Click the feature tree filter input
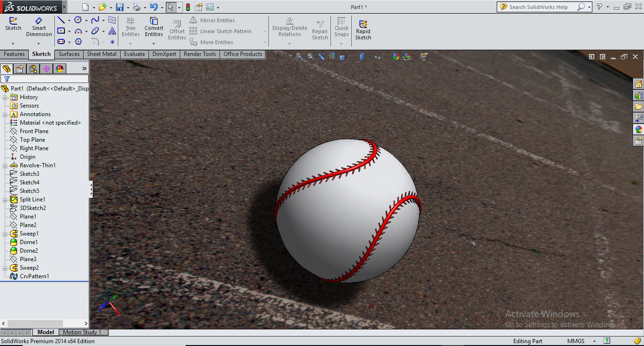Image resolution: width=644 pixels, height=346 pixels. click(45, 79)
